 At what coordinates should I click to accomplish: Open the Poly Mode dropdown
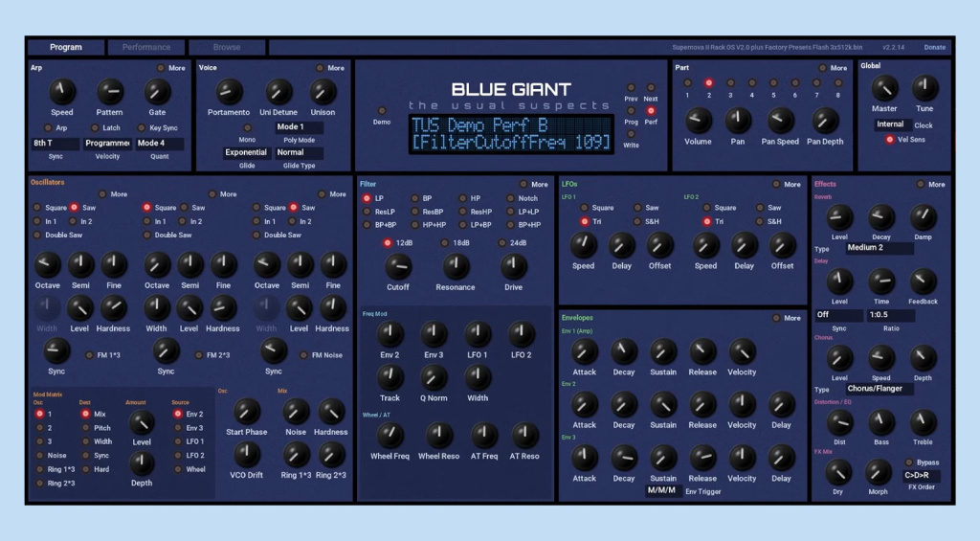point(299,127)
